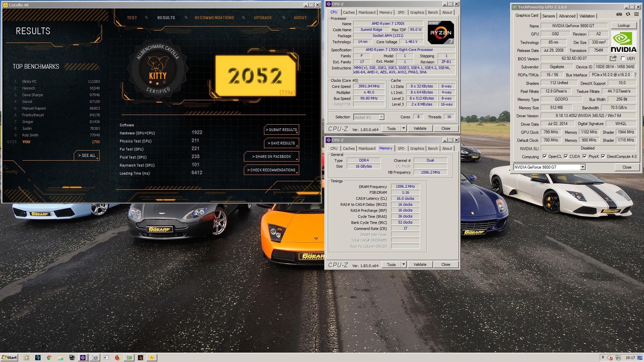Switch to Sensors tab in GPU-Z
This screenshot has width=644, height=362.
548,16
